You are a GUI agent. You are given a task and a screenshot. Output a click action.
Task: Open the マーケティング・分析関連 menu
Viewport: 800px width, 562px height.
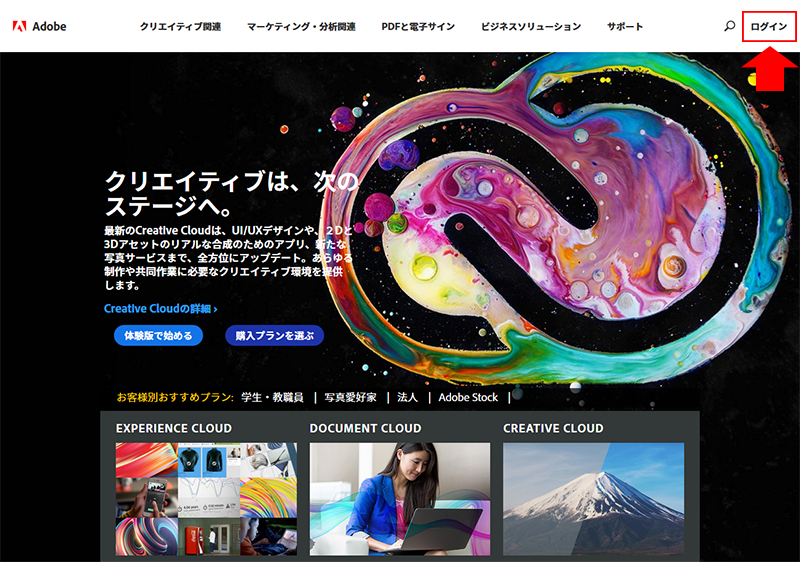pos(301,27)
